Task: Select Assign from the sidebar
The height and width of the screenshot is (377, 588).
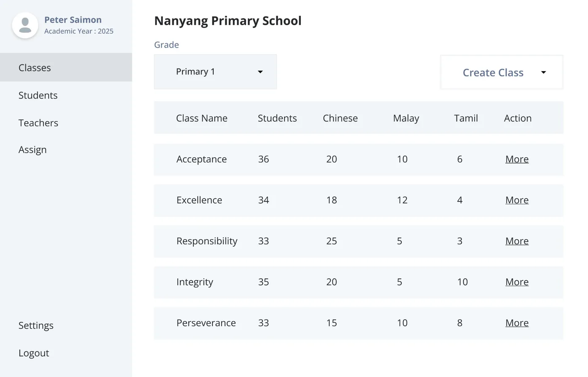Action: click(x=32, y=150)
